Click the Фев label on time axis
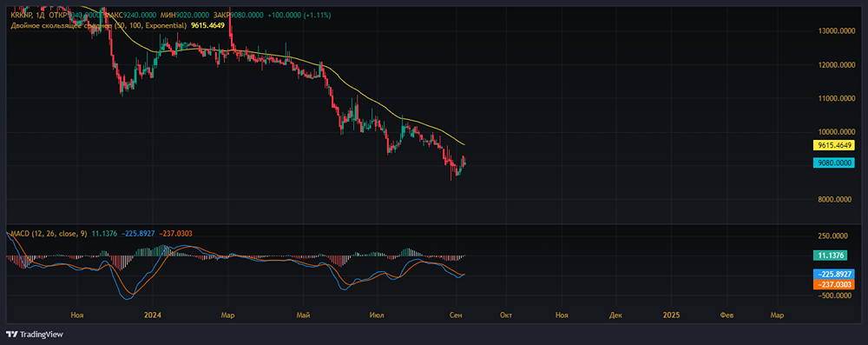868x345 pixels. [727, 315]
